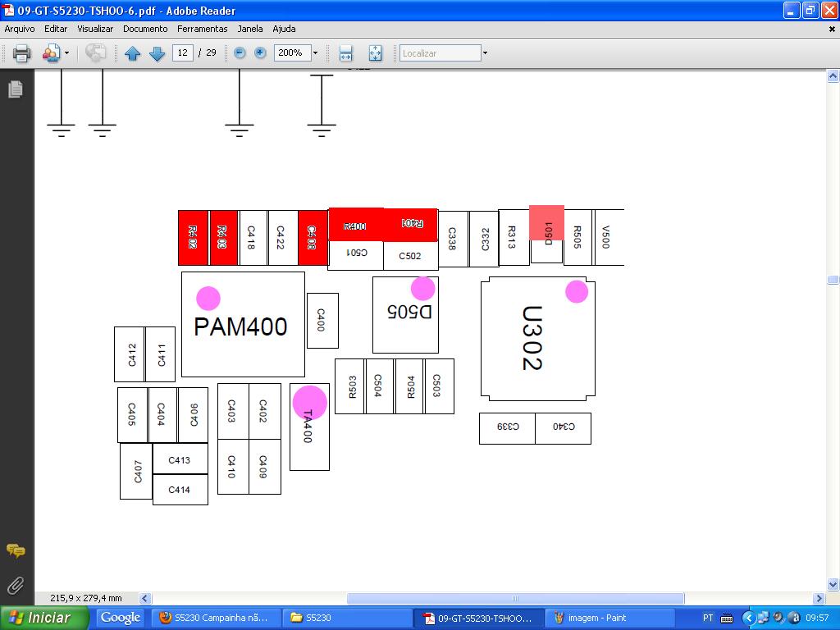Go to next page with down arrow
This screenshot has height=630, width=840.
(157, 53)
